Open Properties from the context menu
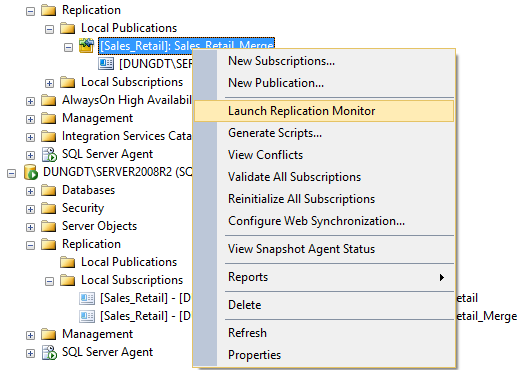The width and height of the screenshot is (522, 370). [324, 355]
